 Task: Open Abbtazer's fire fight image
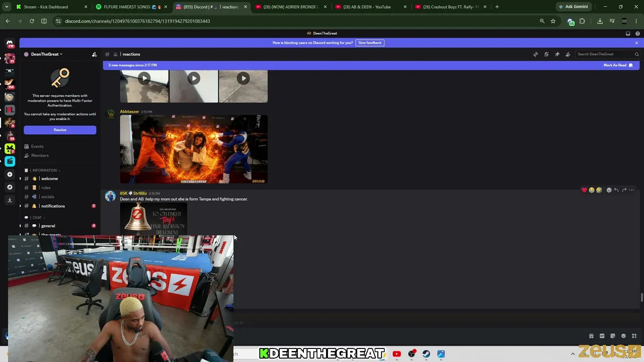[194, 149]
